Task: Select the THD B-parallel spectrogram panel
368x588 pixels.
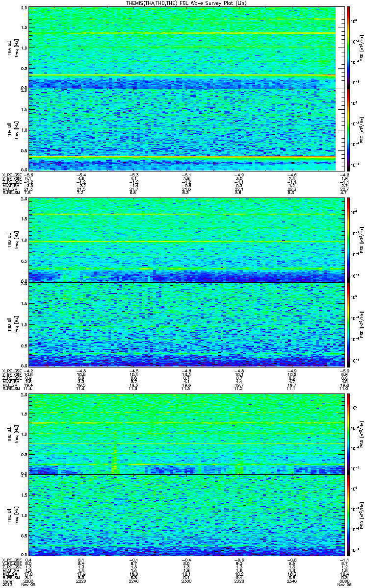Action: click(x=182, y=323)
